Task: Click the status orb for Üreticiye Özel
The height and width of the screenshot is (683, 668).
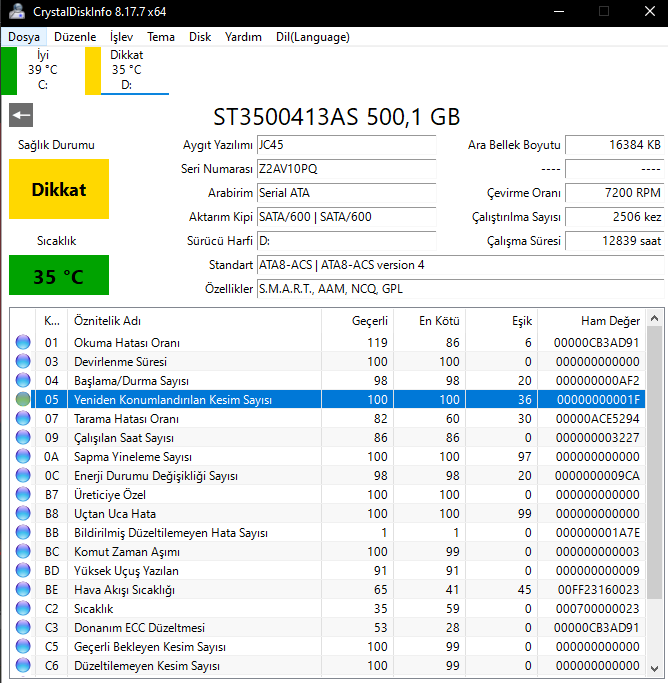Action: 23,494
